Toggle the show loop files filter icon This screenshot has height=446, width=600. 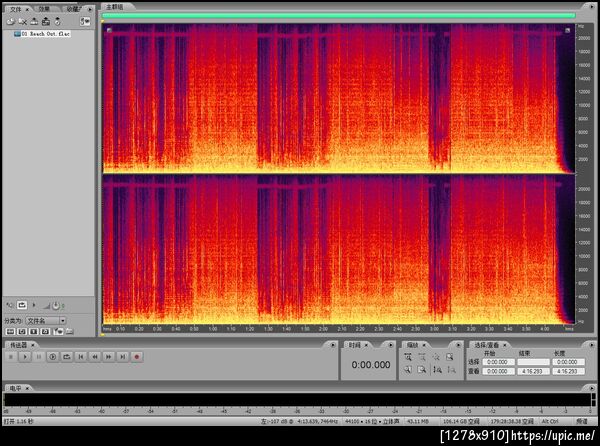coord(22,332)
